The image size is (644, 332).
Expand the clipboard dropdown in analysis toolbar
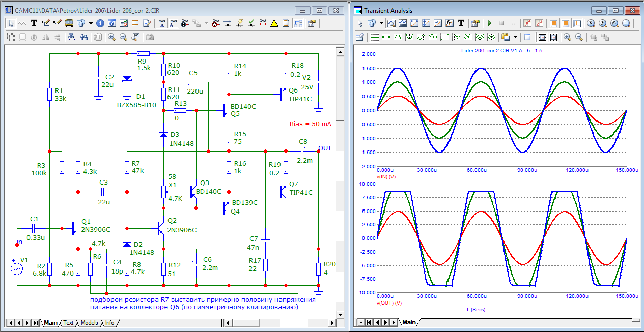click(x=515, y=37)
